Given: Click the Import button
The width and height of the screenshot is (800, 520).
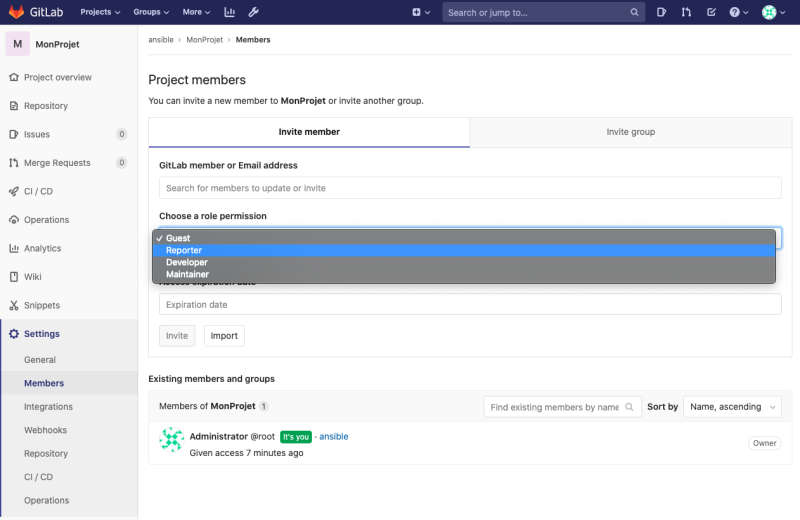Looking at the screenshot, I should coord(224,336).
